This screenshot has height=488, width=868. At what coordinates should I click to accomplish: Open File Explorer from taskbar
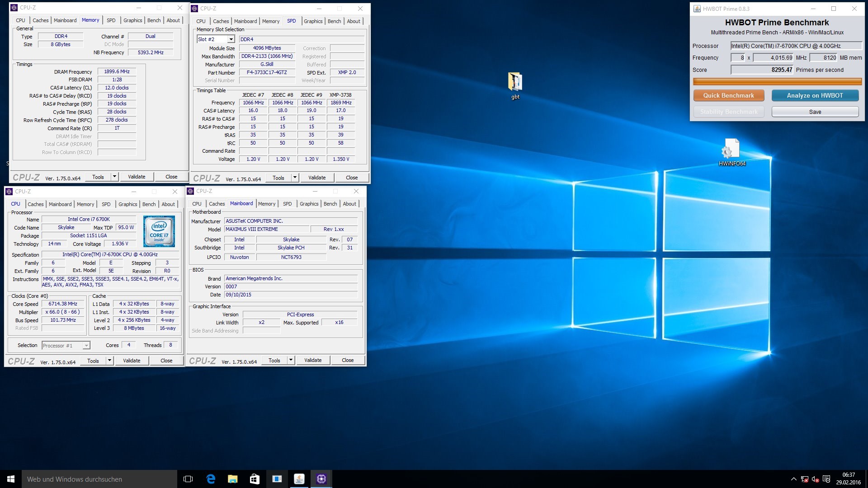[232, 479]
